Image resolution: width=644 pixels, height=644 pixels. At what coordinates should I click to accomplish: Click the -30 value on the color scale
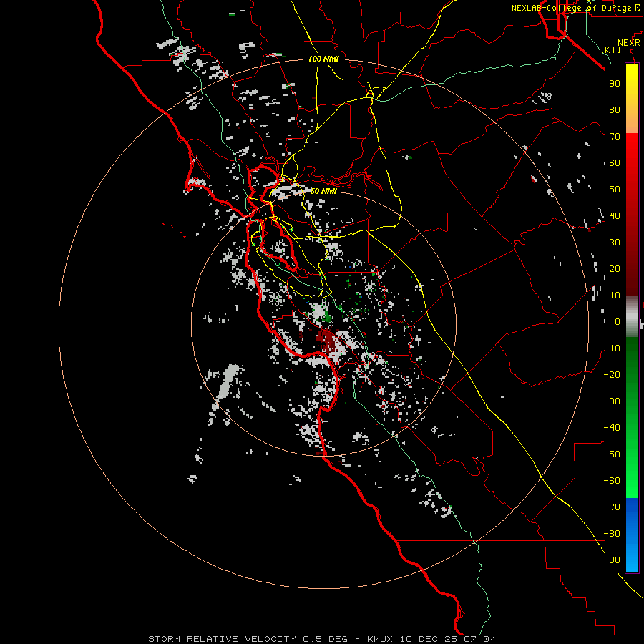coord(612,401)
